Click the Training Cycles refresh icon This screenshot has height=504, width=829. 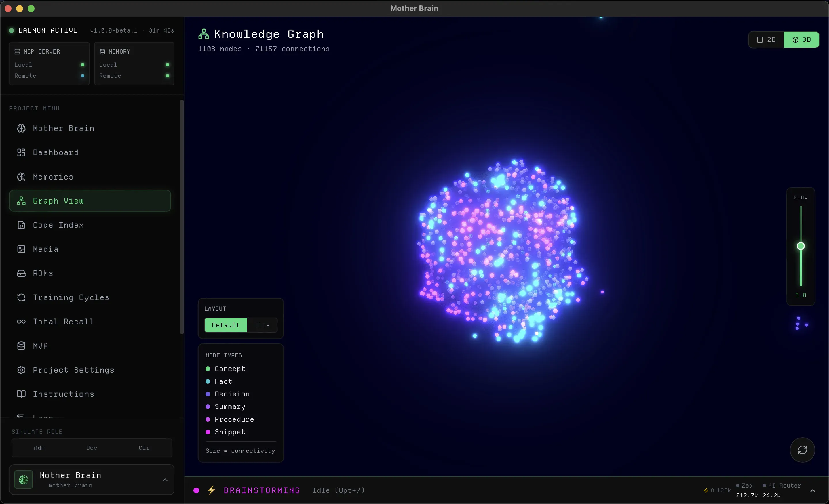pyautogui.click(x=21, y=297)
